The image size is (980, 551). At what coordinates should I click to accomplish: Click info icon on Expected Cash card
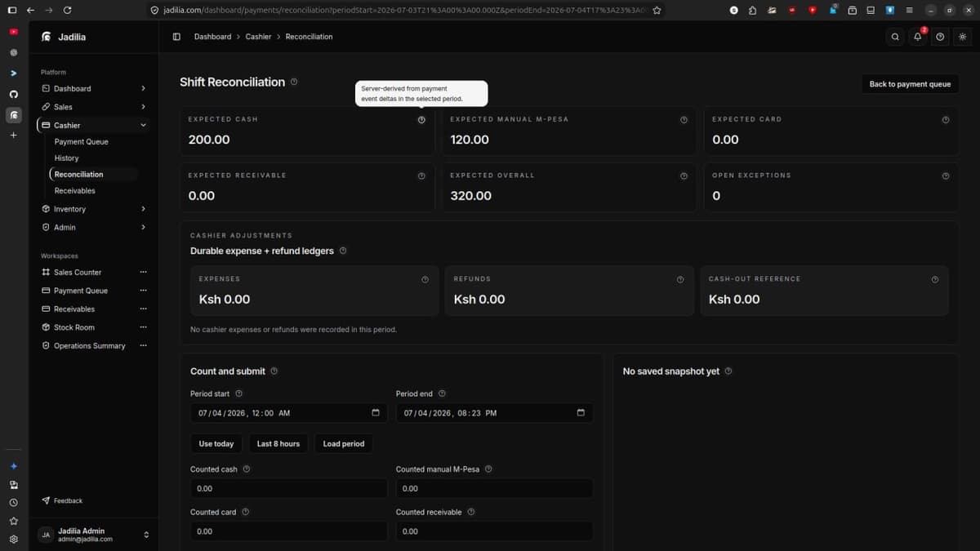click(x=421, y=119)
